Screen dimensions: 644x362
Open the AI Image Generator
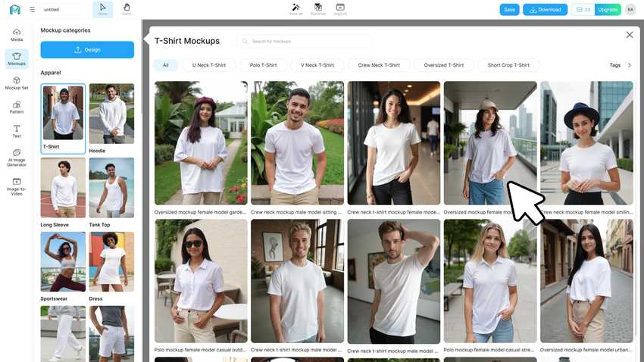click(17, 158)
